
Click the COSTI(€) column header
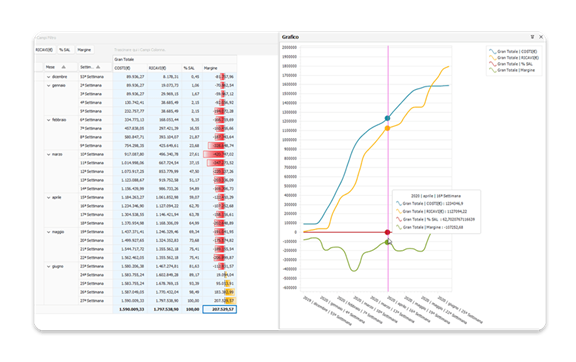130,68
